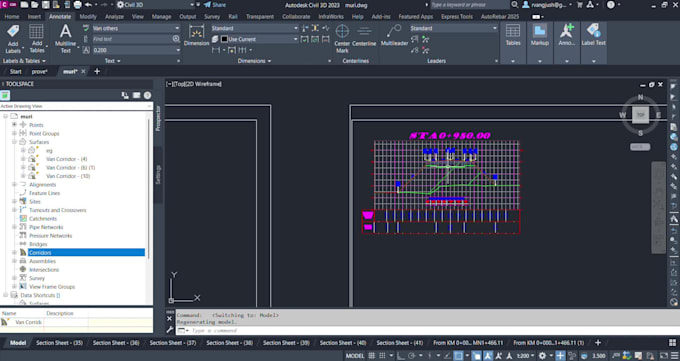Click the Prospector vertical tab
This screenshot has height=361, width=680.
click(x=158, y=118)
